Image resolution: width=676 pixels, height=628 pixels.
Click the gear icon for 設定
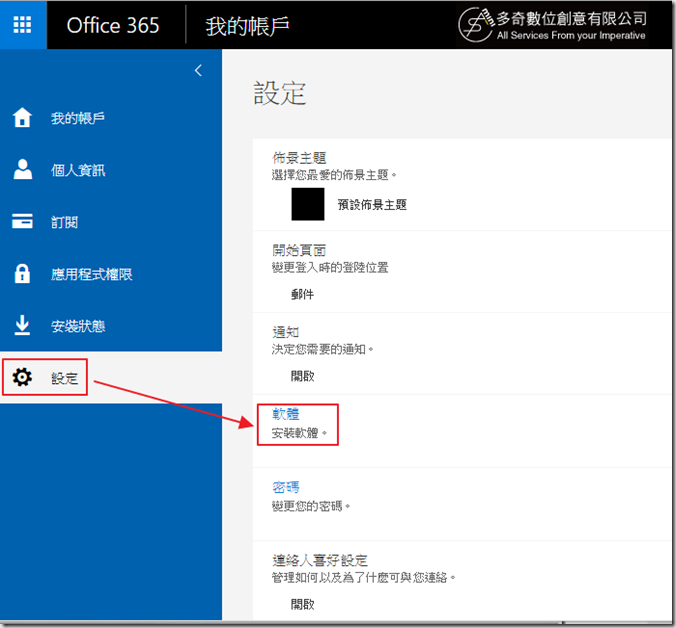[x=22, y=378]
